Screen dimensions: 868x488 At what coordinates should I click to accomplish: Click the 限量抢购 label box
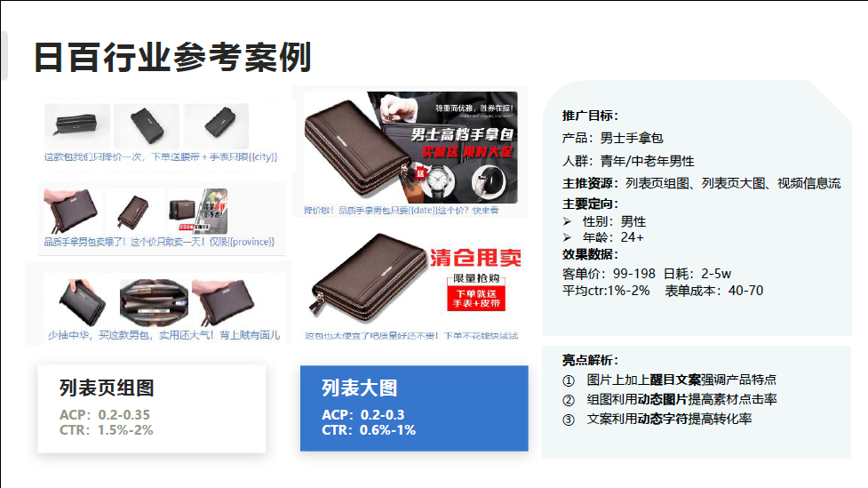(x=476, y=278)
